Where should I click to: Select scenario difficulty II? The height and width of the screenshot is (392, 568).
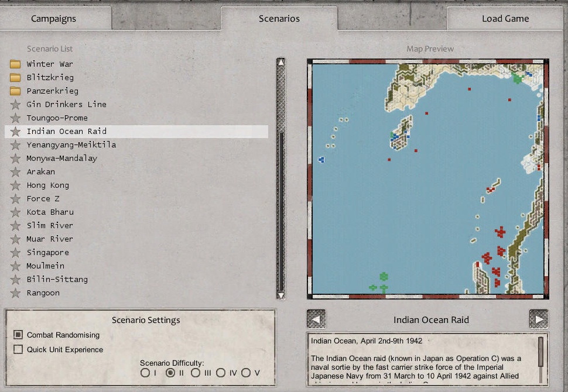[170, 373]
